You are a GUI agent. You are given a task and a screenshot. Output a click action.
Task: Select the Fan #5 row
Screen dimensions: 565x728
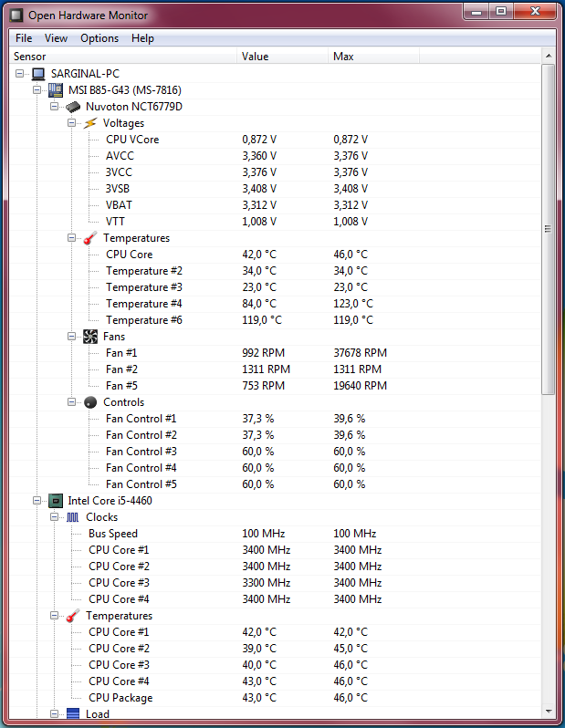coord(275,386)
